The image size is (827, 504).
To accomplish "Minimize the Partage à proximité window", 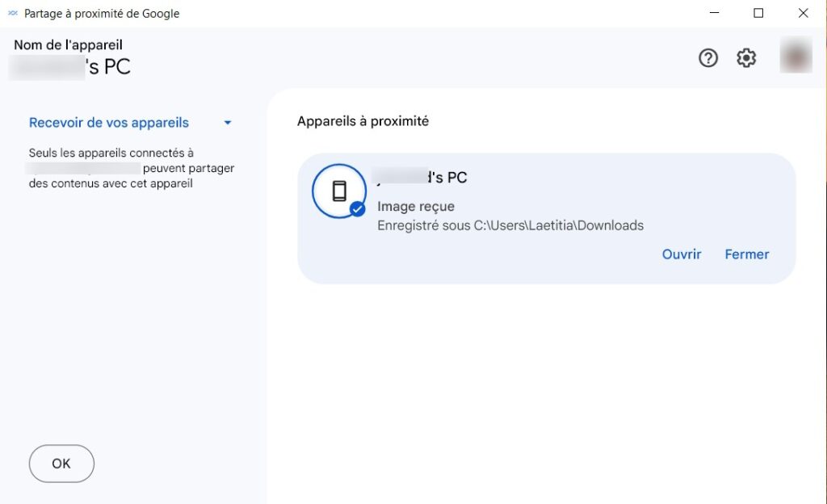I will (x=714, y=13).
